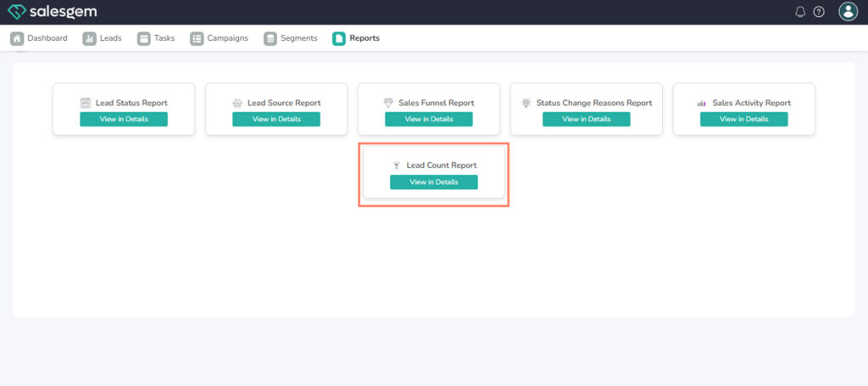
Task: Navigate to the Segments tab
Action: [x=291, y=38]
